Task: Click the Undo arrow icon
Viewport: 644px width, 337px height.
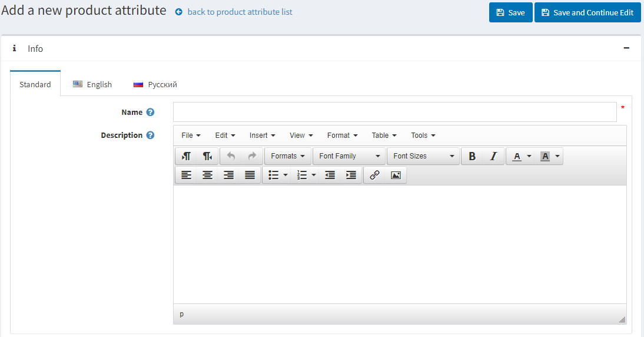Action: tap(231, 156)
